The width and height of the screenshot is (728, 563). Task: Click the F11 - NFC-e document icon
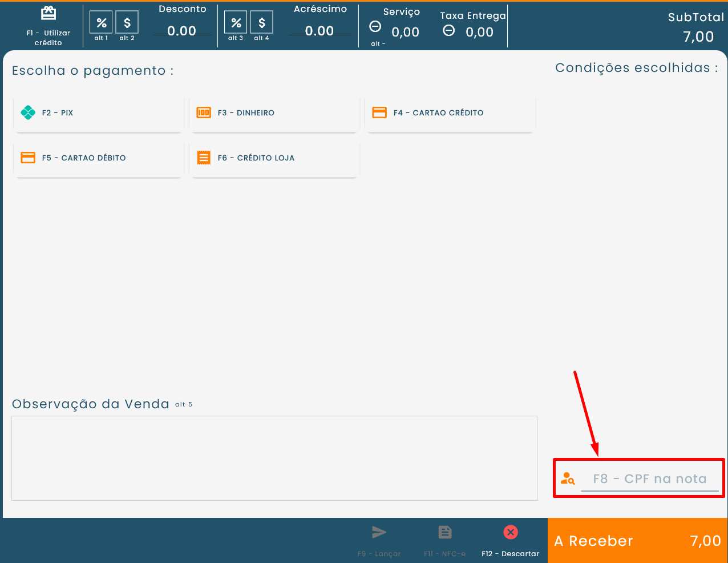point(445,532)
